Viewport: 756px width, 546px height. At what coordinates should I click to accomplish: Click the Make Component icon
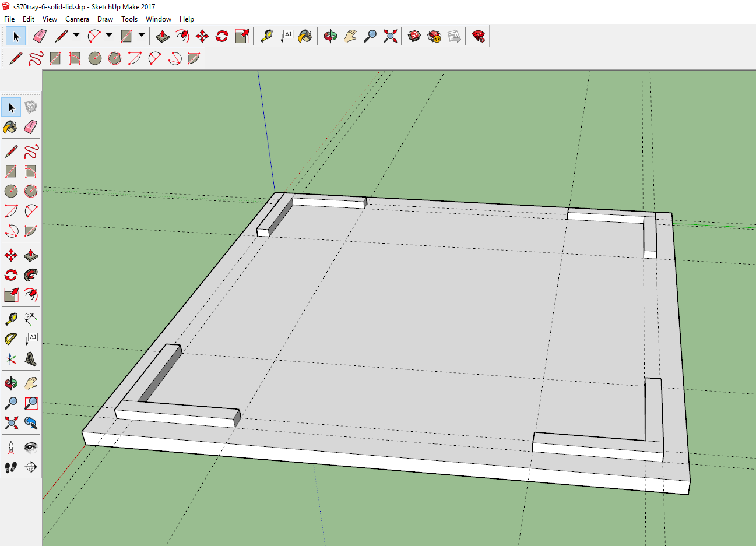click(x=31, y=107)
